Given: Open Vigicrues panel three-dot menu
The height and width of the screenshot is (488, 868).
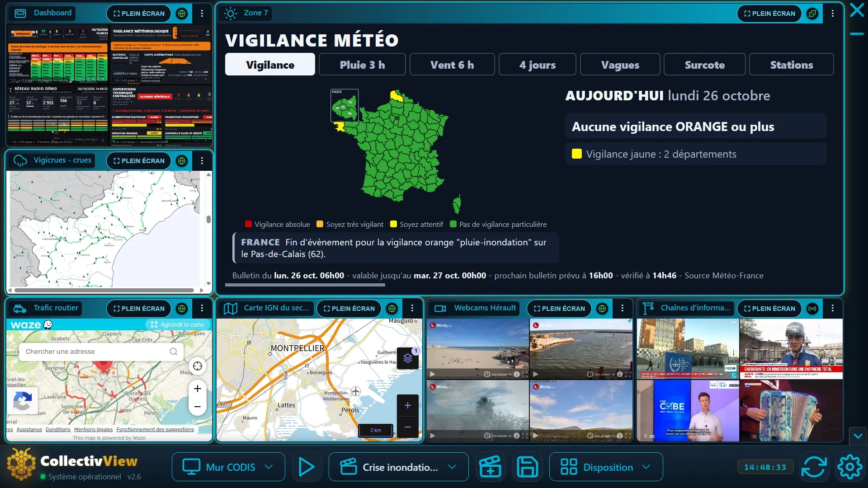Looking at the screenshot, I should pos(202,161).
